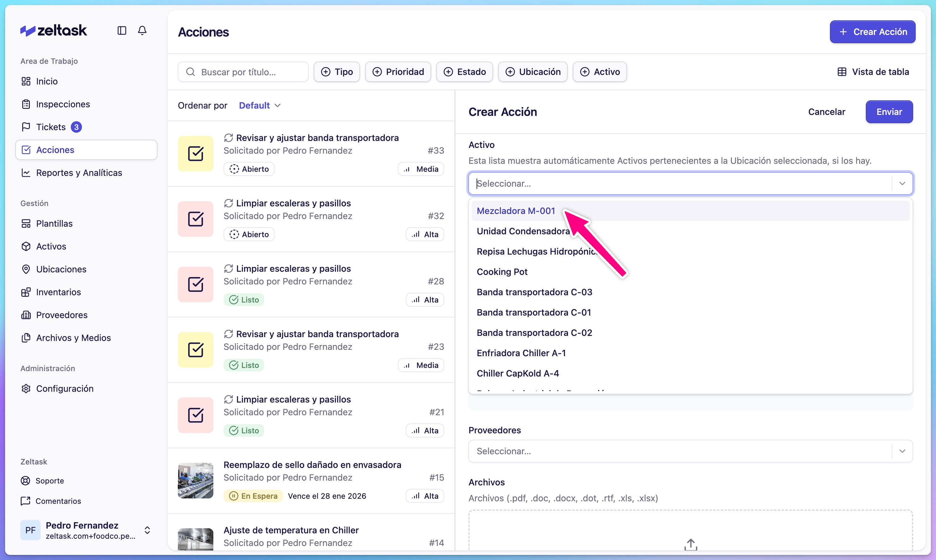Click the Inspecciones clipboard icon
The width and height of the screenshot is (936, 560).
pyautogui.click(x=26, y=104)
